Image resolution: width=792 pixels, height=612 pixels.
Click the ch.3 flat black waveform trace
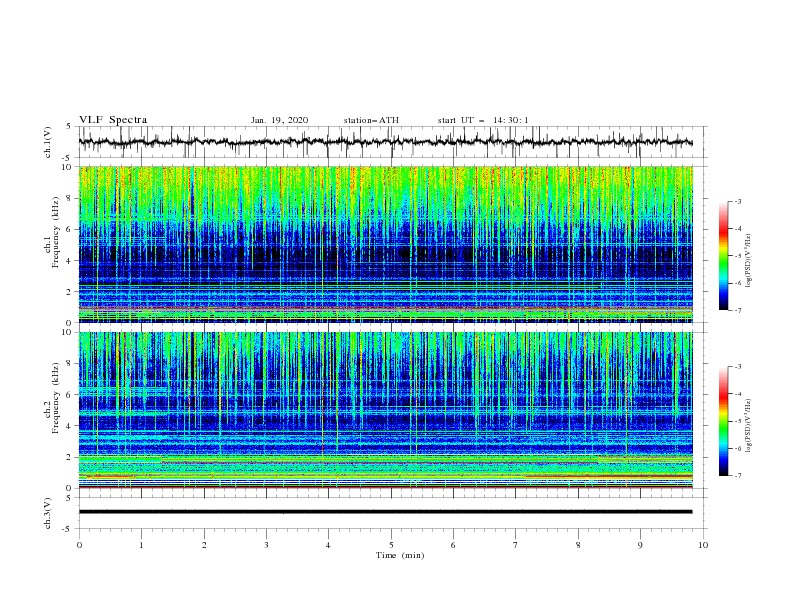tap(385, 512)
